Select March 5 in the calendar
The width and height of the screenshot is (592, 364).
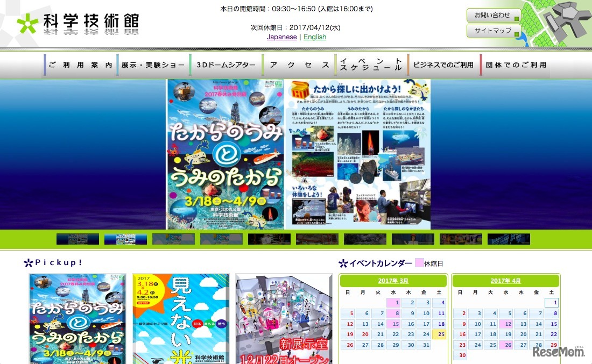pos(347,313)
